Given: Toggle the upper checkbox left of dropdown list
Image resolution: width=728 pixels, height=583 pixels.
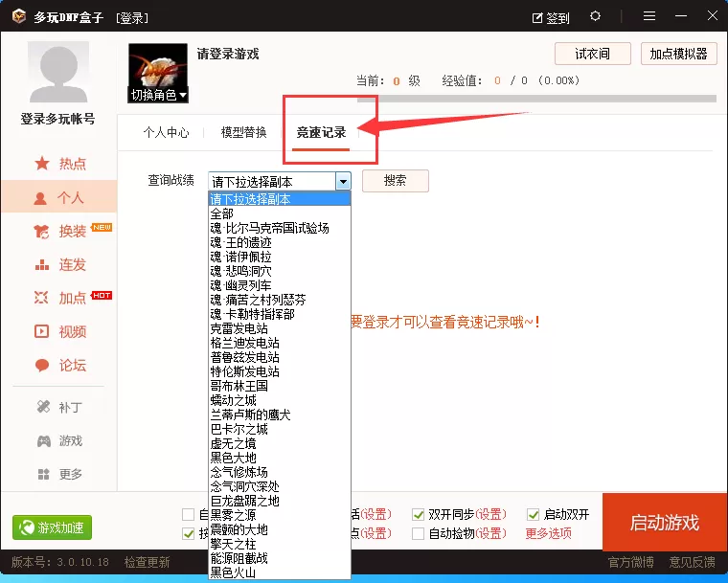Looking at the screenshot, I should tap(188, 515).
